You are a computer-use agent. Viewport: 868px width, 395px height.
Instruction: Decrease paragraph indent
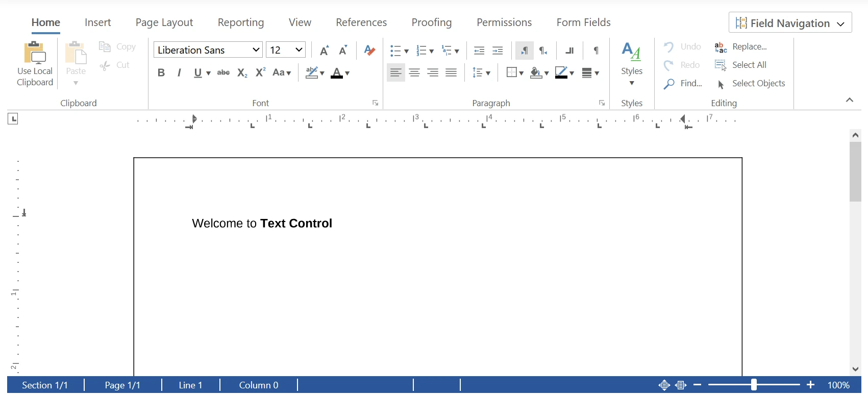point(479,51)
